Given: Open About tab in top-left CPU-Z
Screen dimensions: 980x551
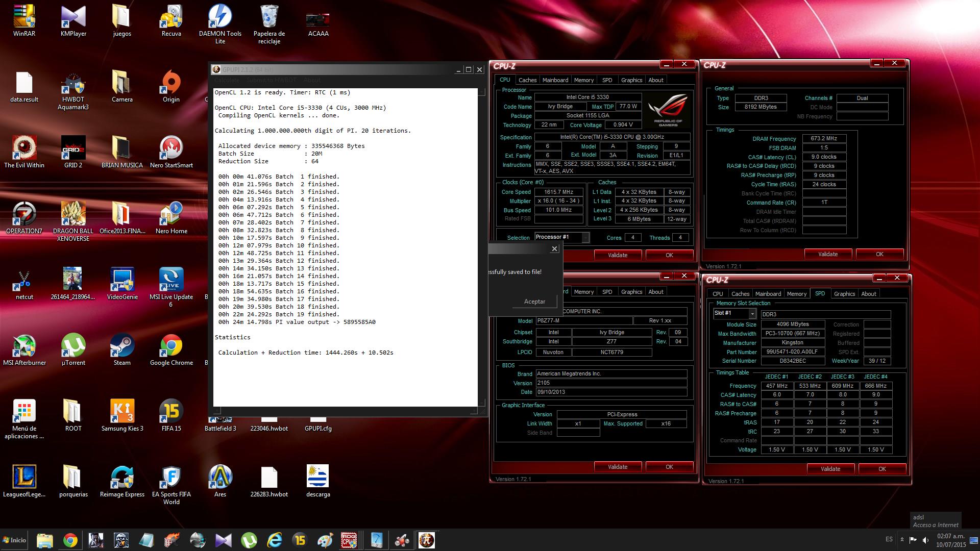Looking at the screenshot, I should (x=656, y=80).
